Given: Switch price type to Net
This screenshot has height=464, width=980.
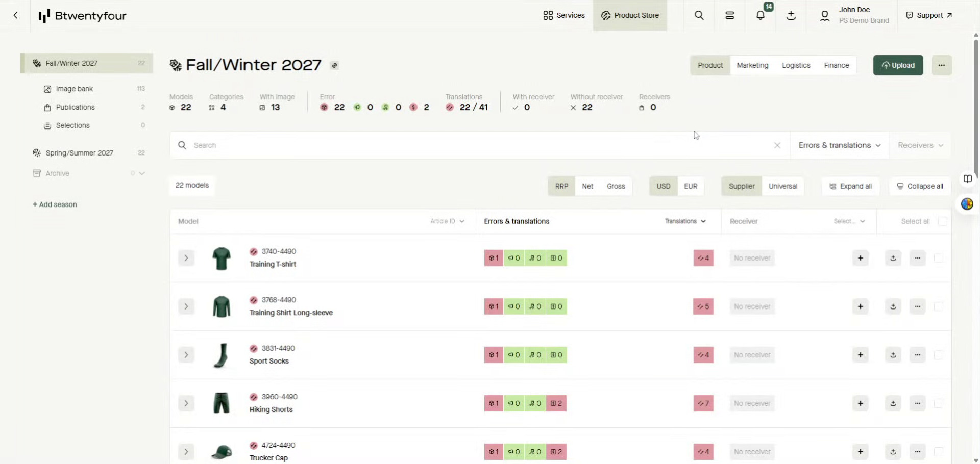Looking at the screenshot, I should point(587,186).
